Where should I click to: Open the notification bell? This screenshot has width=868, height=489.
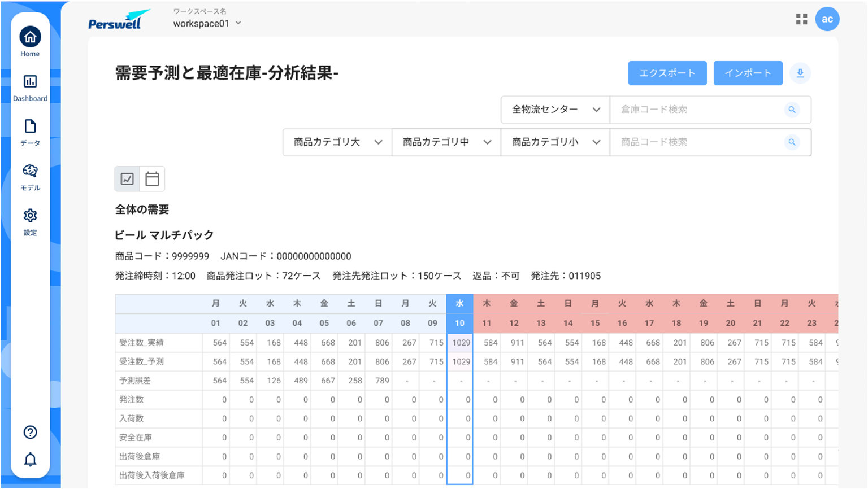pos(30,459)
